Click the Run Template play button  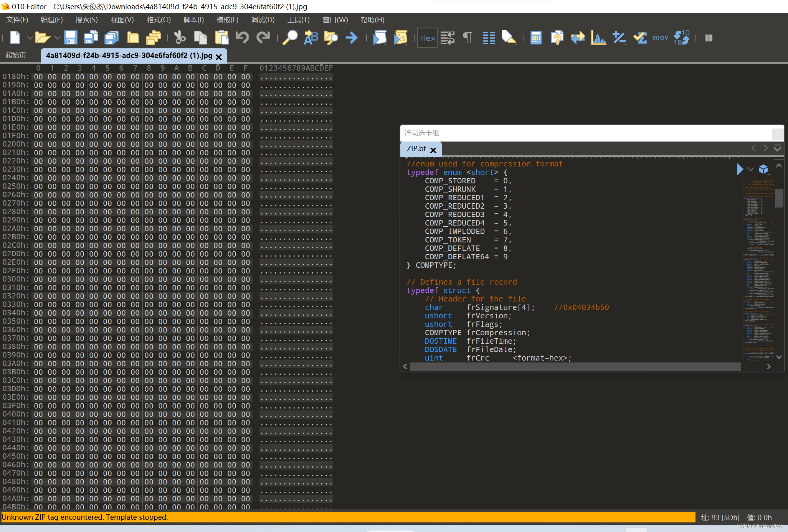pos(740,169)
